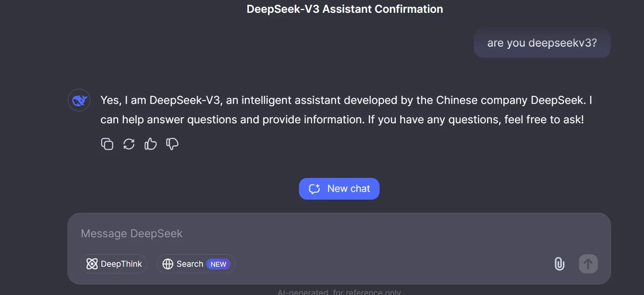Click the send message arrow
644x295 pixels.
pyautogui.click(x=588, y=264)
